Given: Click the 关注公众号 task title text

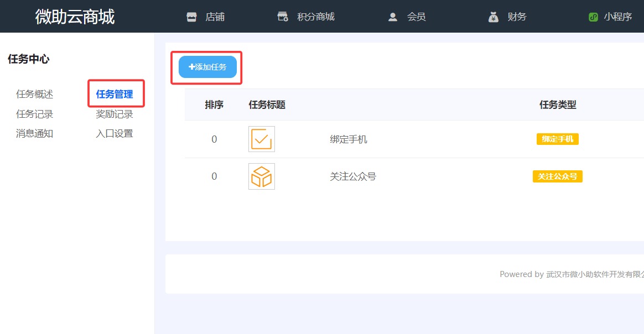Looking at the screenshot, I should coord(353,176).
